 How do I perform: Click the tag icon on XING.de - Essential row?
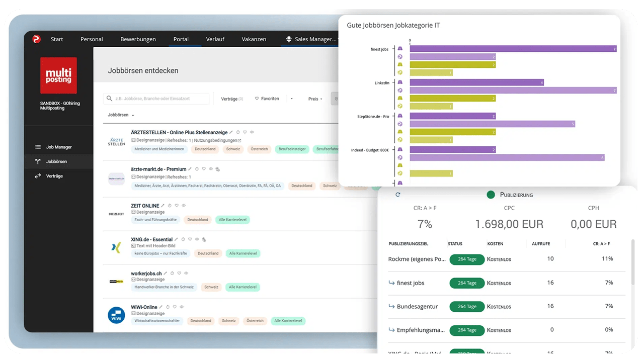(x=204, y=239)
